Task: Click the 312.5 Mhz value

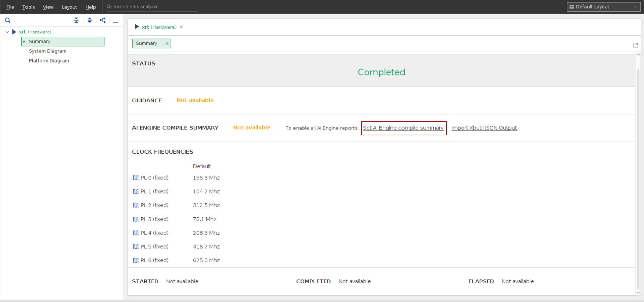Action: click(x=206, y=205)
